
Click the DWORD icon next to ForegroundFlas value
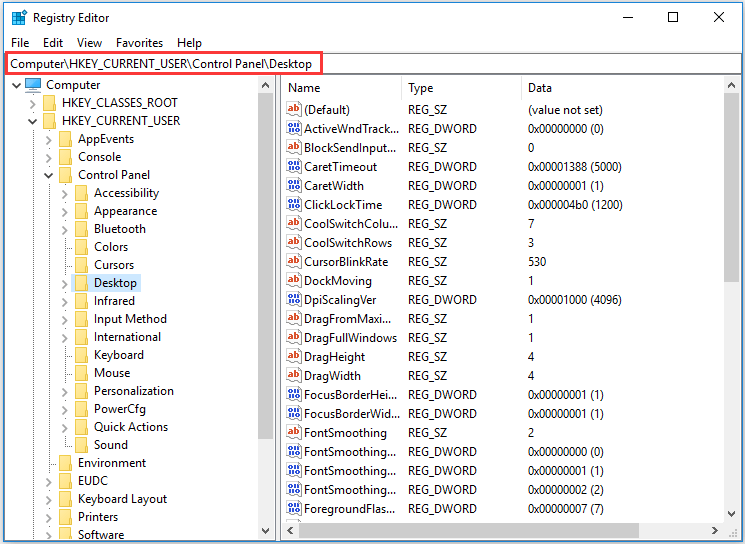click(x=294, y=508)
